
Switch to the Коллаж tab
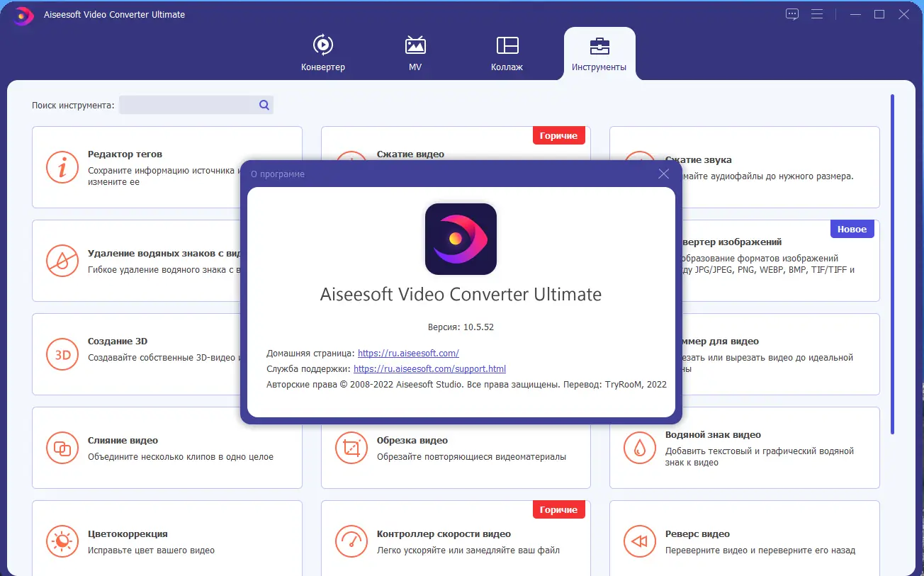click(x=507, y=53)
